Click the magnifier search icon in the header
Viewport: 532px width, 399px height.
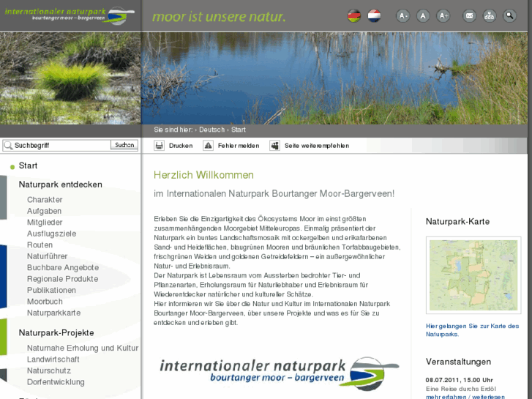click(x=509, y=16)
